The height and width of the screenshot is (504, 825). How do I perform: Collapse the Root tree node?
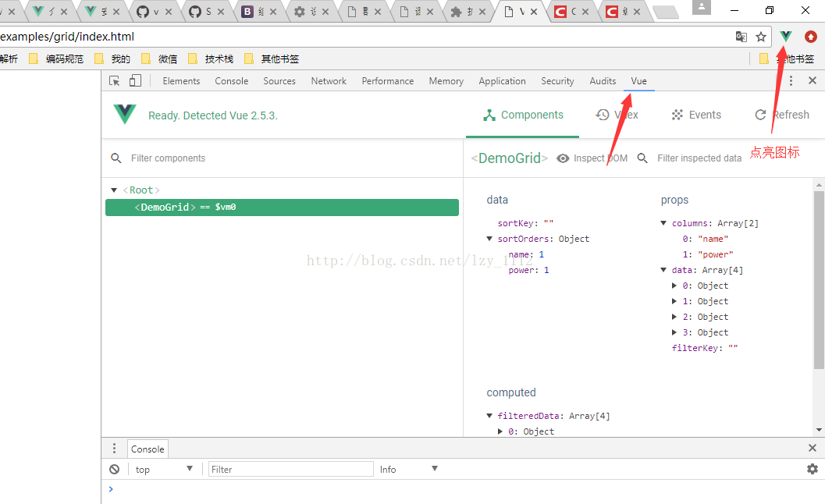pos(114,190)
